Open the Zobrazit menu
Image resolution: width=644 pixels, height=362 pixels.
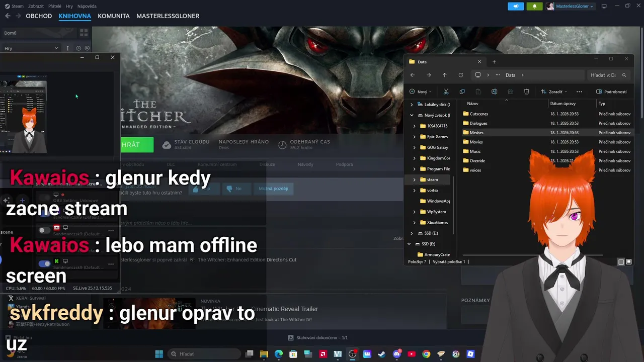click(x=37, y=6)
